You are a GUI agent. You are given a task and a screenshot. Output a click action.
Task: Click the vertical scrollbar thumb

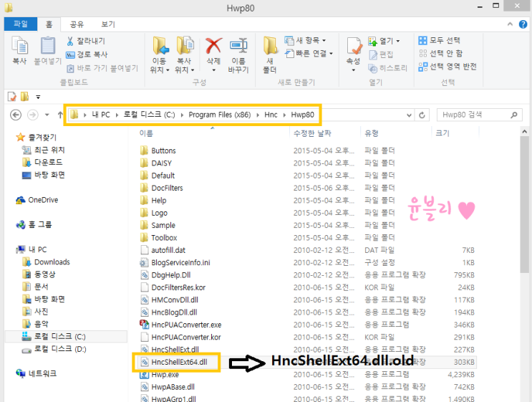point(525,204)
